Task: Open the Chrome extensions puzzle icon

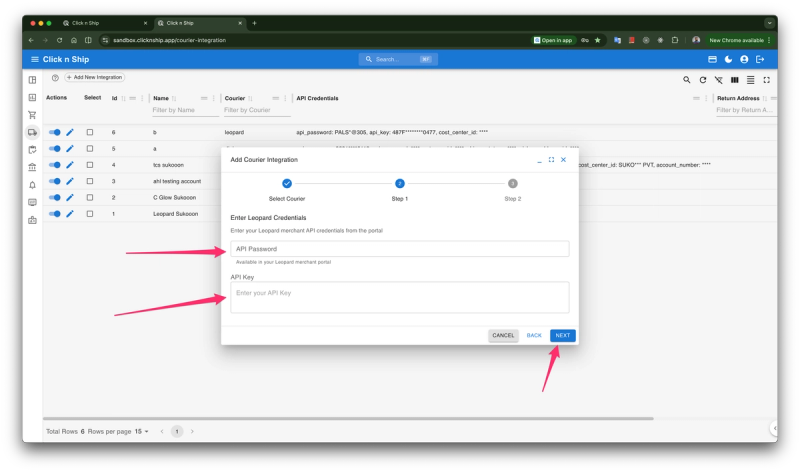Action: click(x=674, y=40)
